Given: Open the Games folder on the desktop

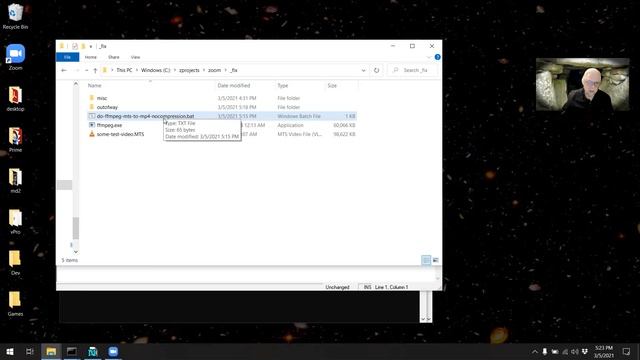Looking at the screenshot, I should pyautogui.click(x=15, y=303).
